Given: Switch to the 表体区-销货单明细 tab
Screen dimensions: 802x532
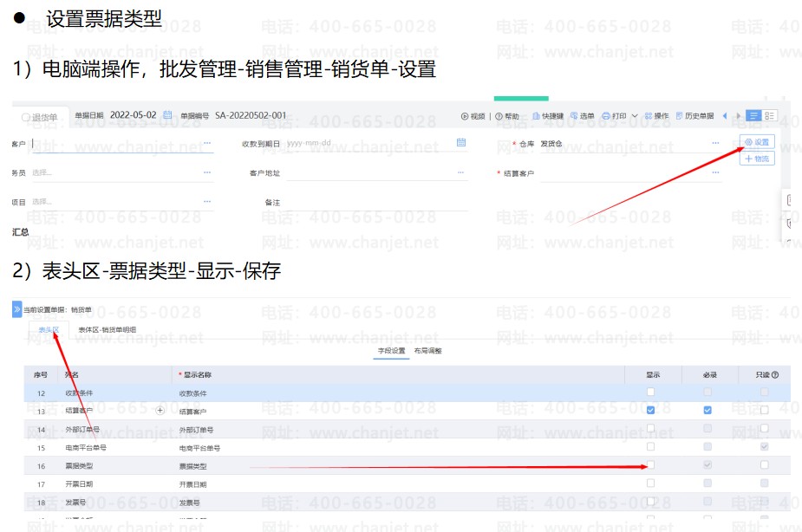Looking at the screenshot, I should pyautogui.click(x=108, y=329).
